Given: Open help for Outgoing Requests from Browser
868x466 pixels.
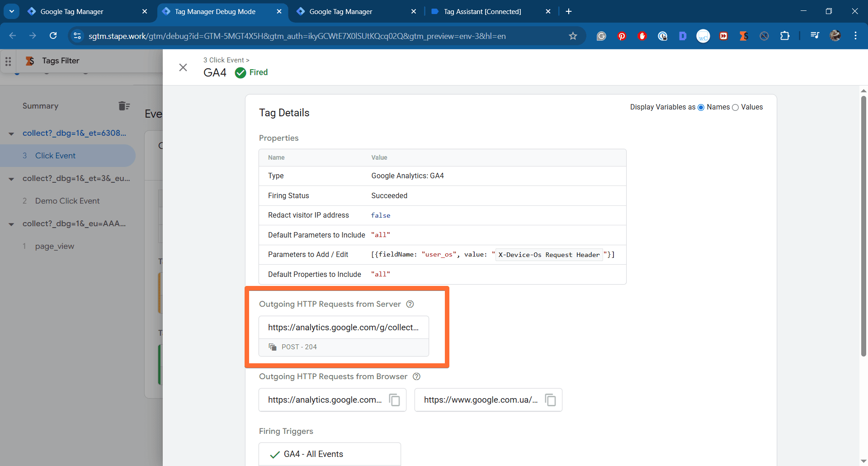Looking at the screenshot, I should pos(417,376).
